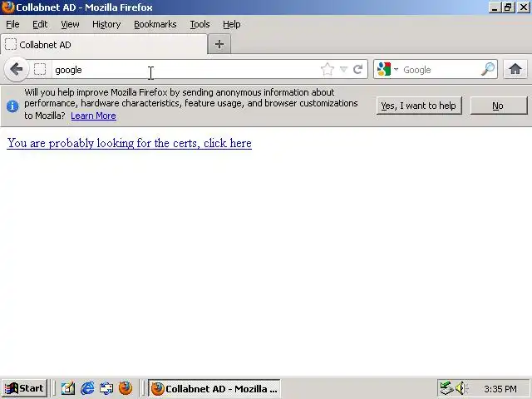Click the magnifying glass search icon
The height and width of the screenshot is (399, 532).
tap(488, 69)
